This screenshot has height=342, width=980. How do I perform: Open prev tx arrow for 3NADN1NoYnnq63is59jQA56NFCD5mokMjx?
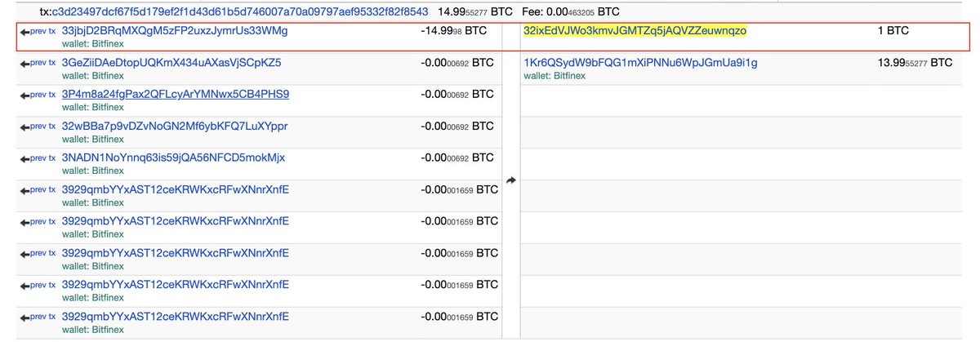pos(38,158)
